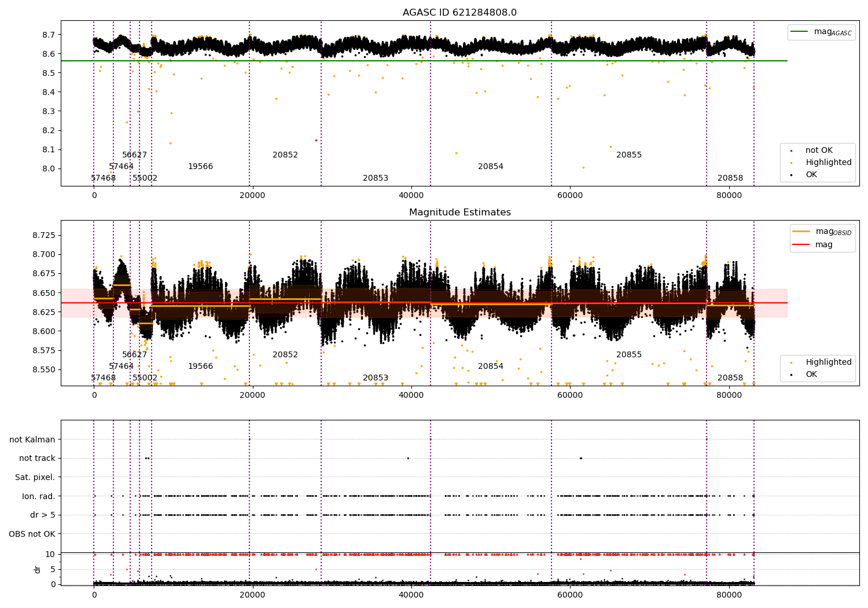Click the 'Ion. rad.' axis label

(x=39, y=497)
